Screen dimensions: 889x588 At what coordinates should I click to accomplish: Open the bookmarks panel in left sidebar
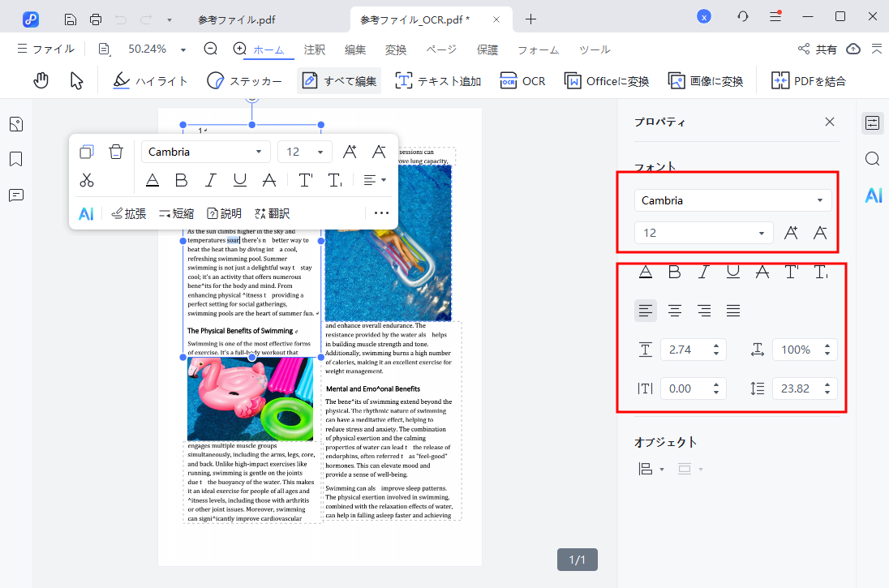point(16,159)
